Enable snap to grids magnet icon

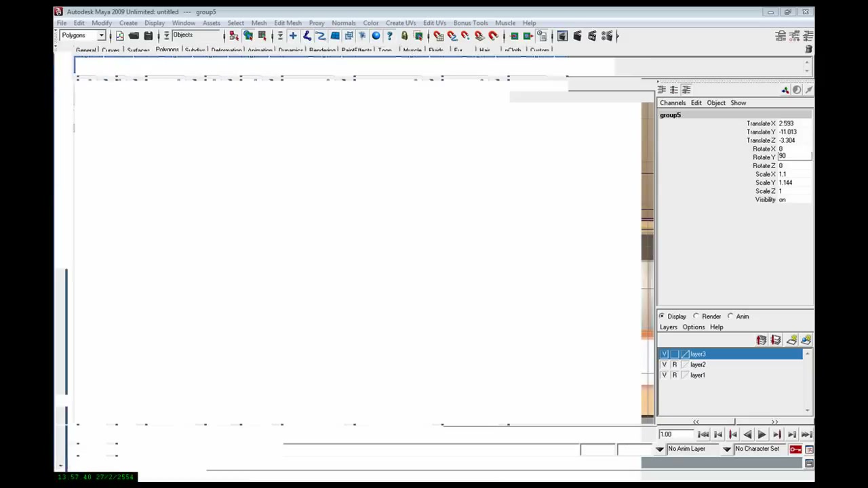438,35
